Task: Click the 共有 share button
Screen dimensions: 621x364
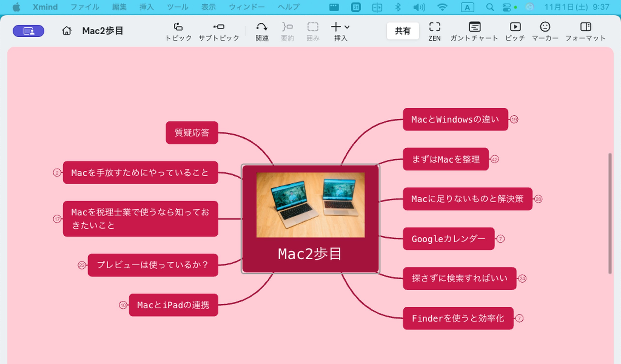Action: tap(403, 31)
